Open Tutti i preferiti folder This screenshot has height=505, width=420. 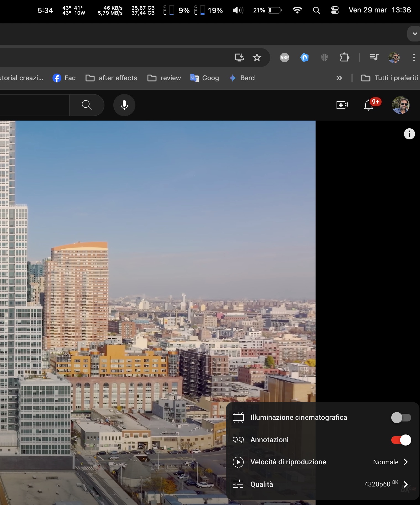click(x=390, y=78)
